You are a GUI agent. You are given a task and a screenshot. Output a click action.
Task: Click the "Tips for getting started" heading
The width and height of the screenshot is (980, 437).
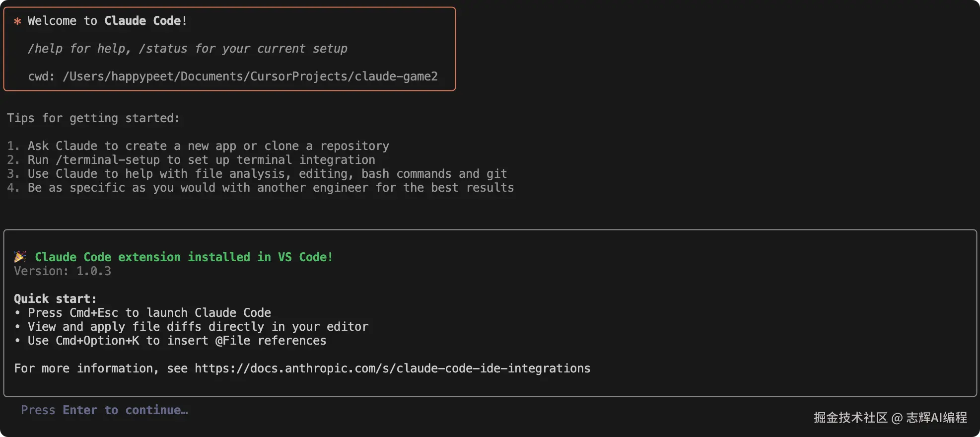[x=93, y=118]
